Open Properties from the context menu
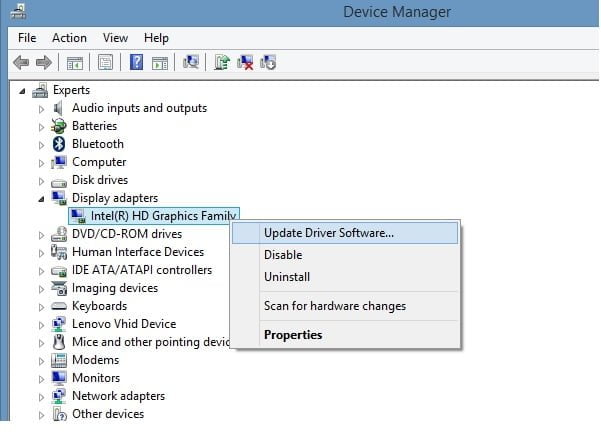The height and width of the screenshot is (435, 601). click(345, 335)
